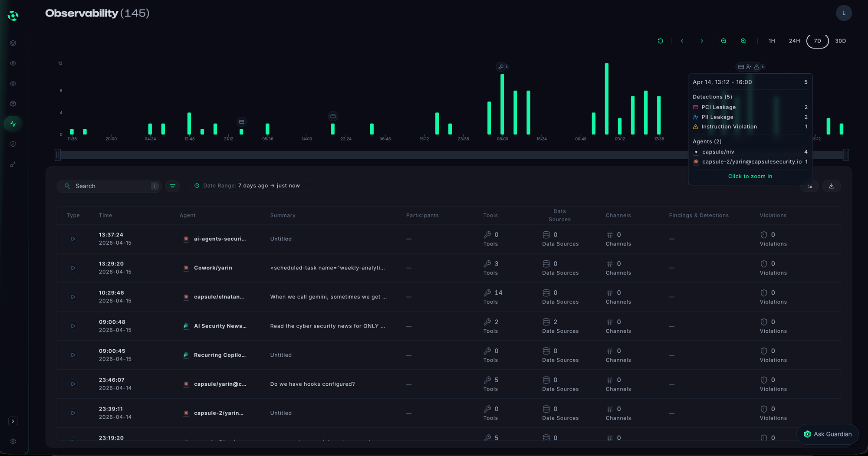Open the second eye sidebar icon
This screenshot has width=868, height=456.
[x=13, y=83]
